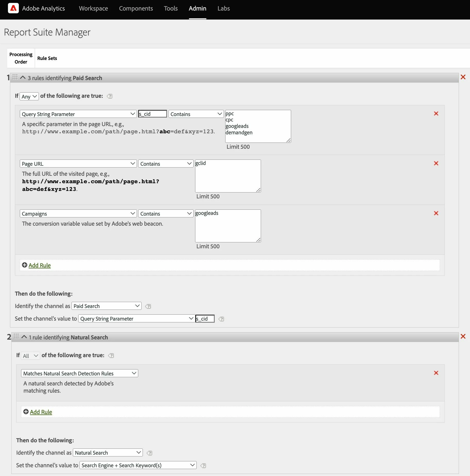This screenshot has height=476, width=470.
Task: Open the Components menu
Action: coord(136,8)
